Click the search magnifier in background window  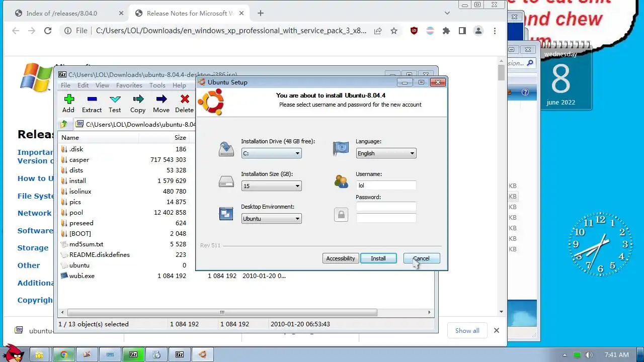[530, 63]
